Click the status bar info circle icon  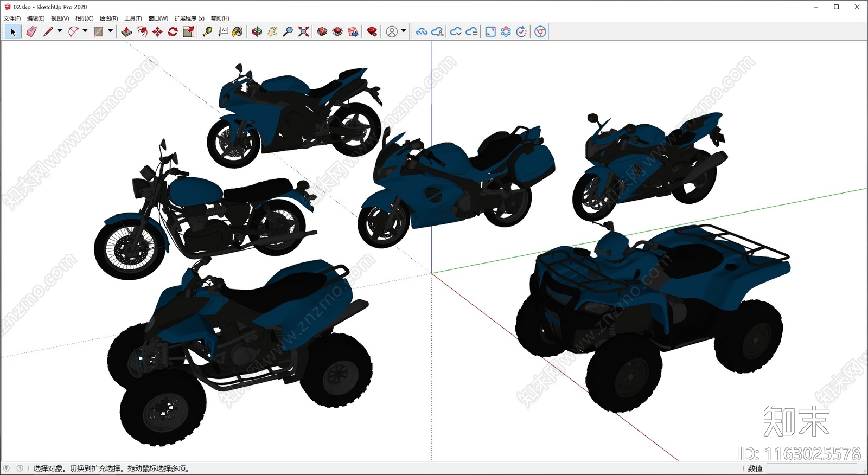click(20, 468)
